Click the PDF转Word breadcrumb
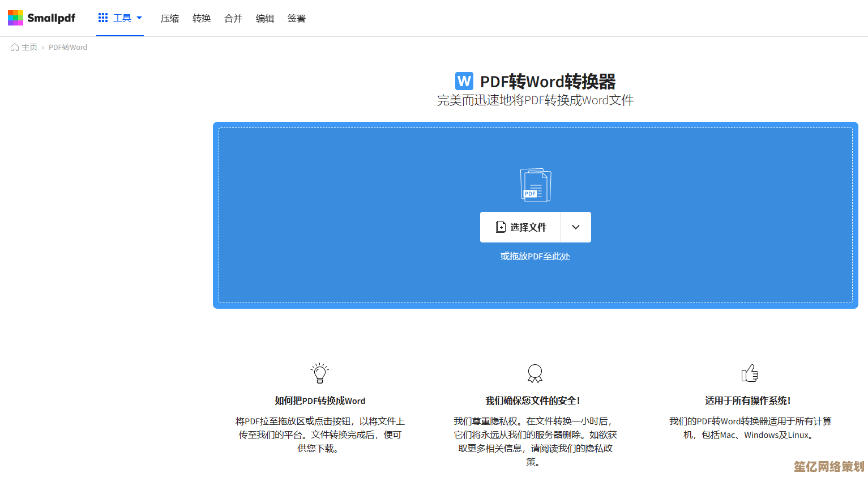 point(68,48)
